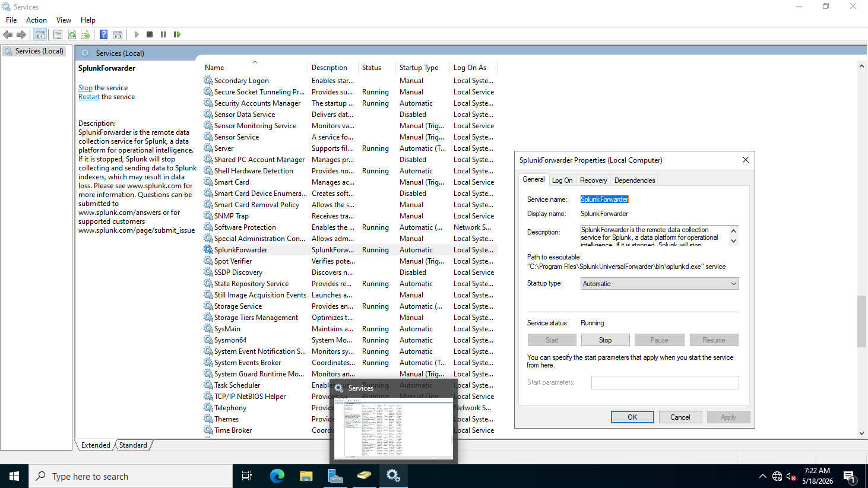Image resolution: width=868 pixels, height=488 pixels.
Task: Click the Start Service play icon
Action: (137, 34)
